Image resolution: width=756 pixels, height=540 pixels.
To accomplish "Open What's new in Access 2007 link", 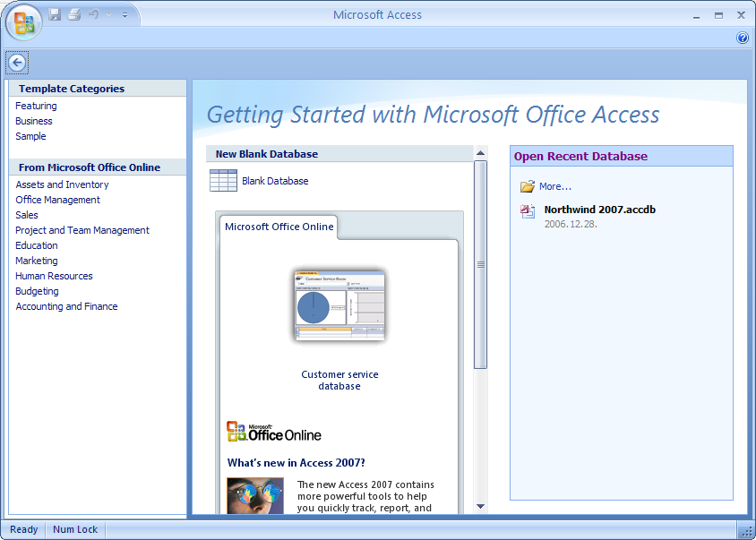I will click(x=296, y=463).
